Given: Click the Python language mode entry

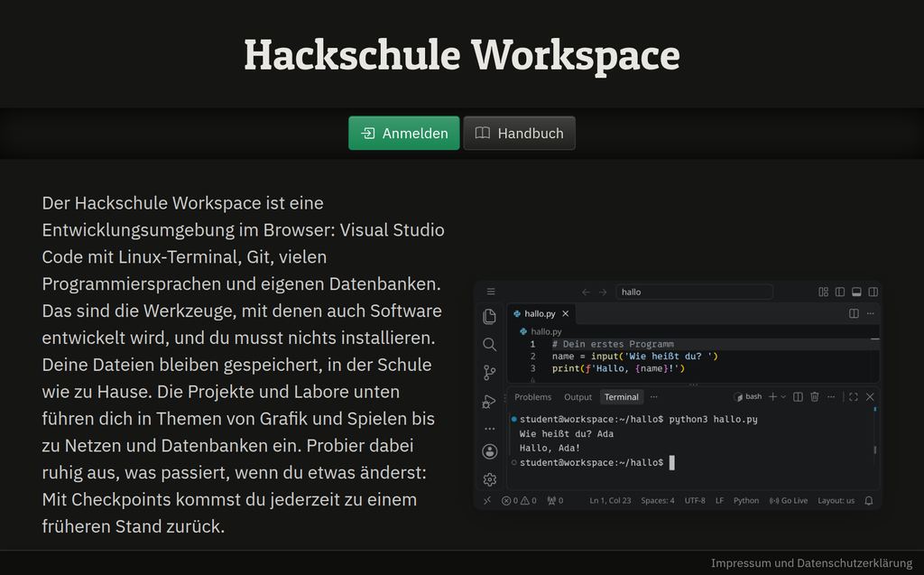Looking at the screenshot, I should coord(746,501).
